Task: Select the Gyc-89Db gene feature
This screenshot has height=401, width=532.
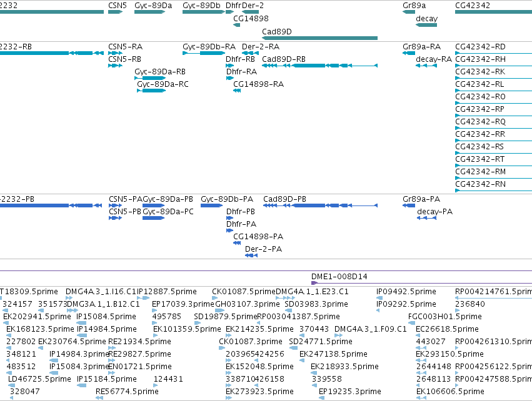Action: coord(204,12)
